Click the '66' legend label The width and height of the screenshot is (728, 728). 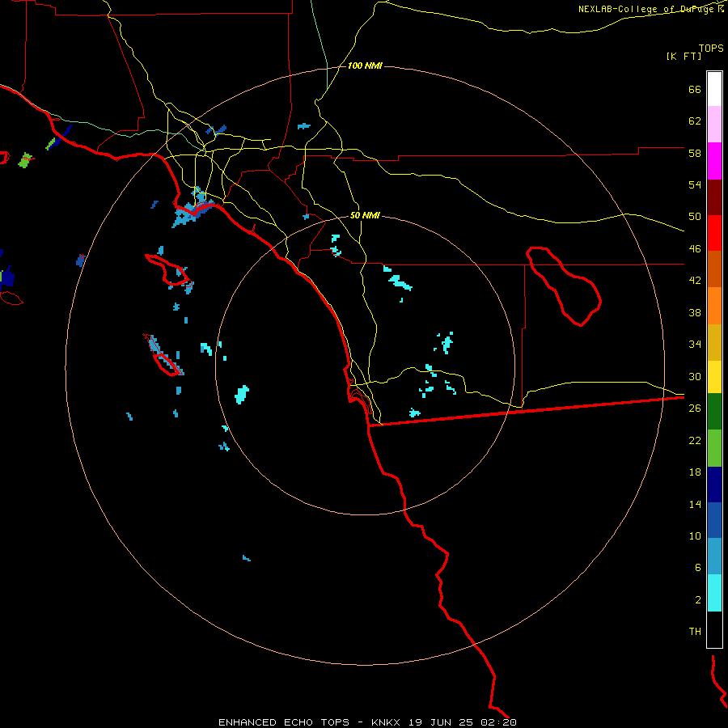(x=695, y=89)
